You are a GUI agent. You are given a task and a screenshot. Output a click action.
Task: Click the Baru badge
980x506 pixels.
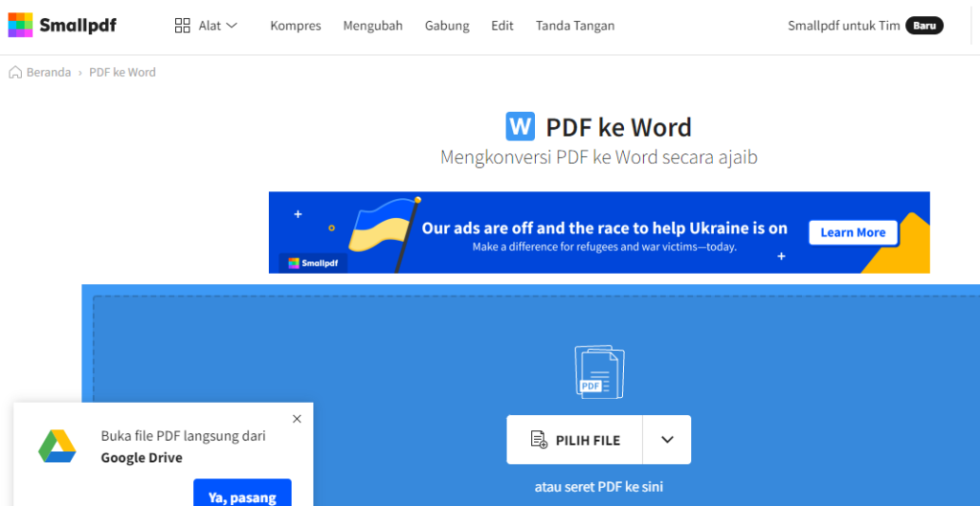924,26
